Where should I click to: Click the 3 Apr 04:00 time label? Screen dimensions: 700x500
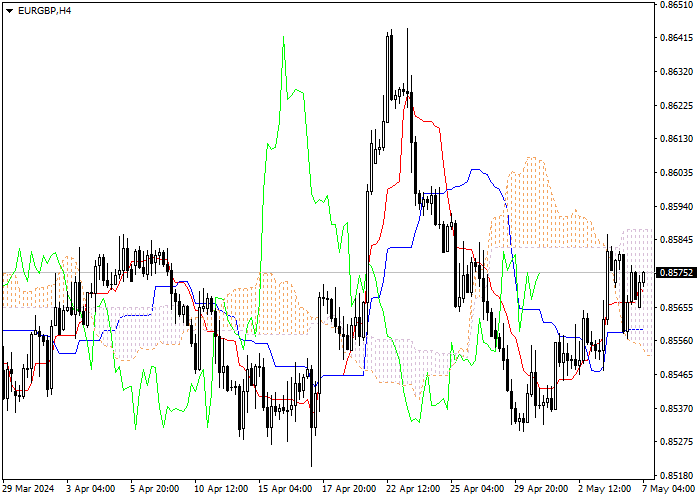[x=91, y=489]
